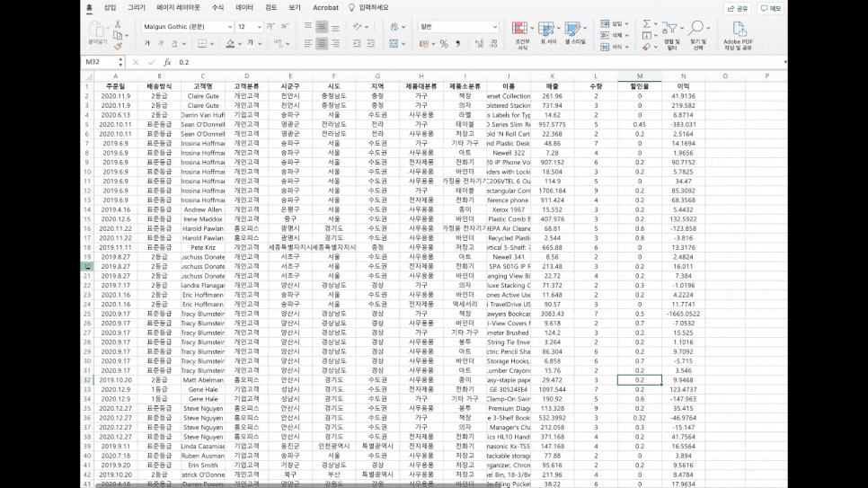Click the AutoSum sigma icon
The image size is (868, 488).
(647, 24)
